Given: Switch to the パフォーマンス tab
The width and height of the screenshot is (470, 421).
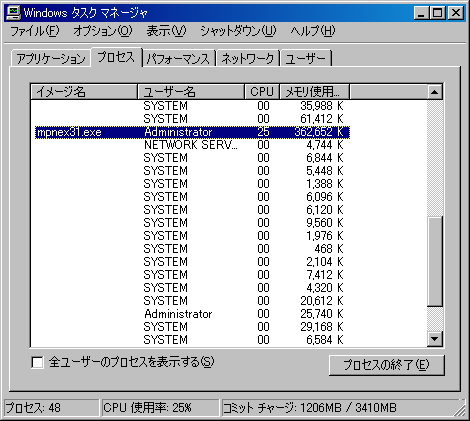Looking at the screenshot, I should [178, 59].
